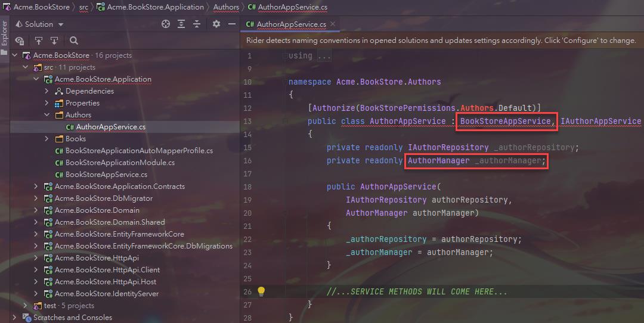
Task: Close the AuthorAppService.cs tab
Action: click(333, 24)
